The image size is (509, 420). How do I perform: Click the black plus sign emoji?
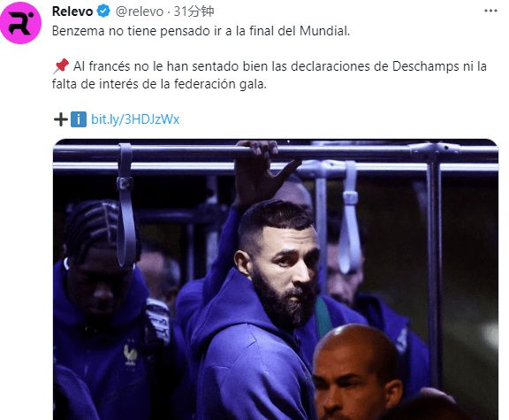[x=61, y=119]
